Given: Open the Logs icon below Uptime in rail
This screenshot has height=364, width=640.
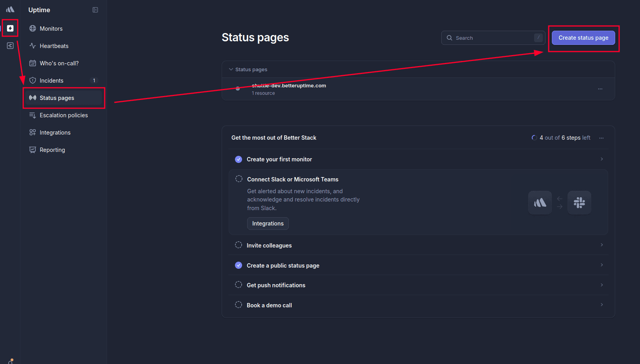Looking at the screenshot, I should click(10, 46).
